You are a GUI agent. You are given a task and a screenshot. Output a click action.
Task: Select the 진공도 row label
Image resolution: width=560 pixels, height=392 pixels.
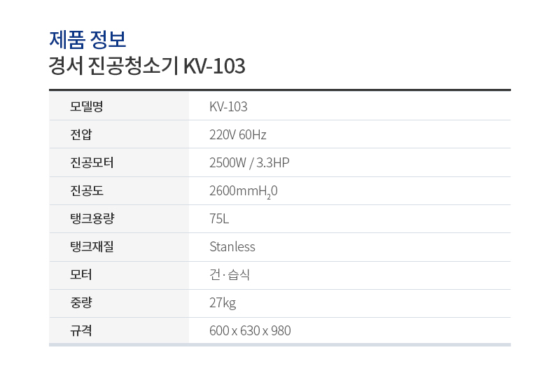(x=86, y=190)
